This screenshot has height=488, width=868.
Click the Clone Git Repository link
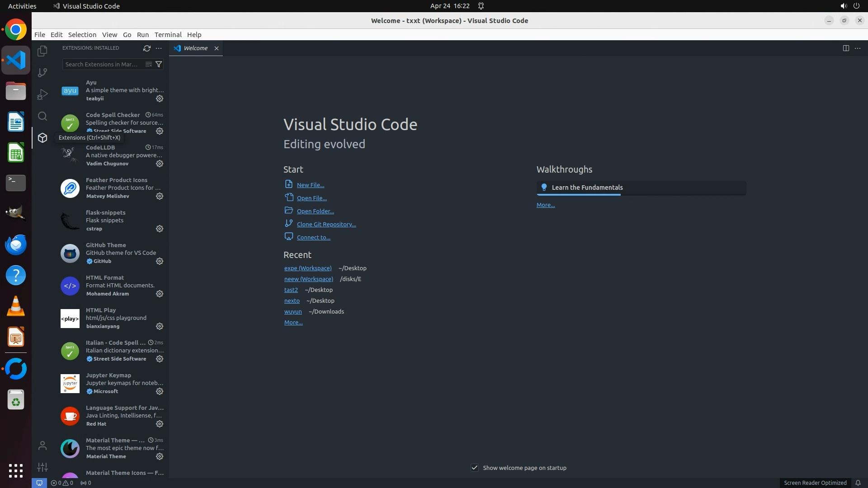coord(326,224)
